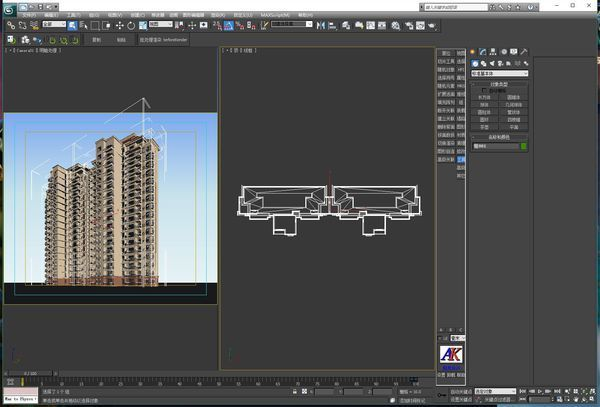Open the Edit menu
The width and height of the screenshot is (601, 408).
51,15
